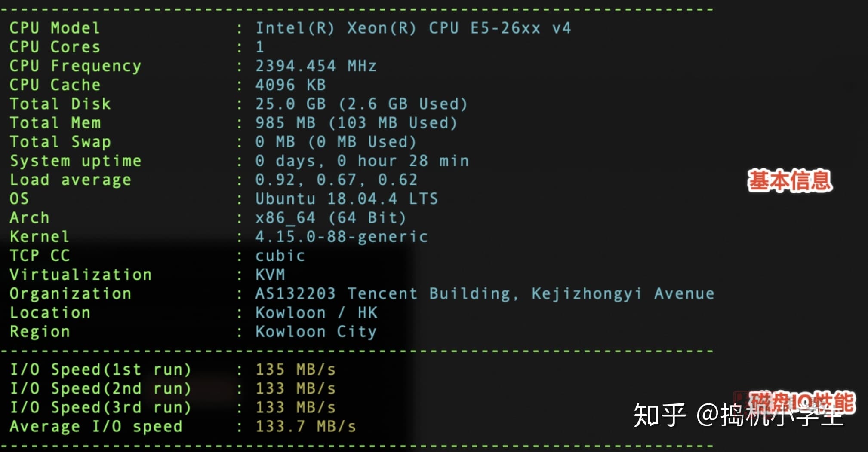Click the CPU Frequency 2394.454 MHz value
This screenshot has width=868, height=452.
coord(316,66)
